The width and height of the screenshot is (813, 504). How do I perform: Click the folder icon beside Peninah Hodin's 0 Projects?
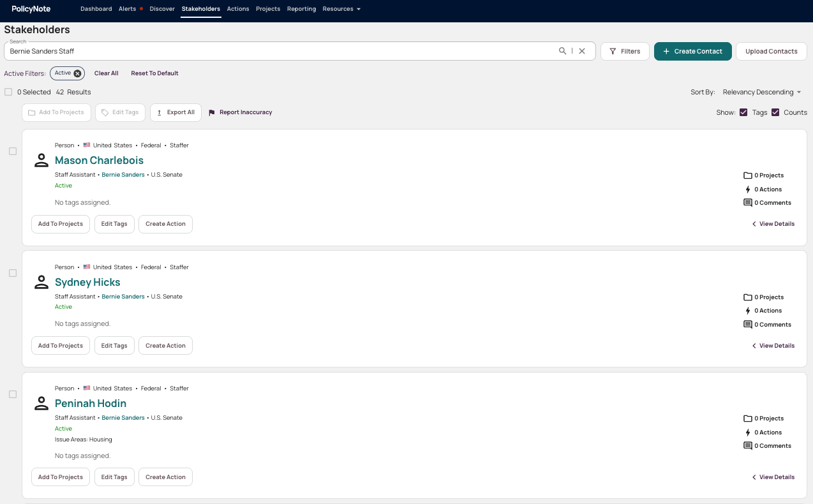[748, 419]
